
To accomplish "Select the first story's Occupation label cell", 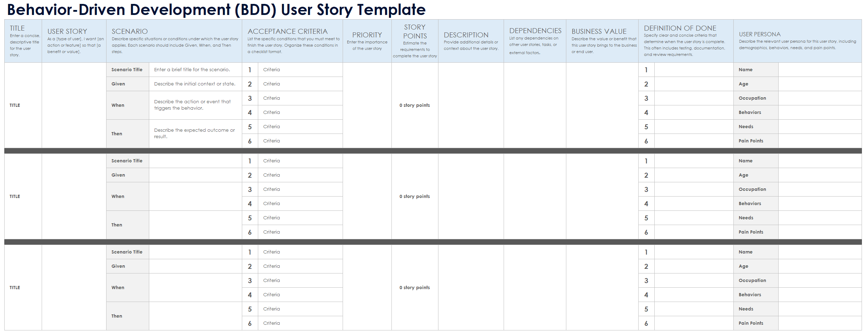I will pyautogui.click(x=755, y=98).
